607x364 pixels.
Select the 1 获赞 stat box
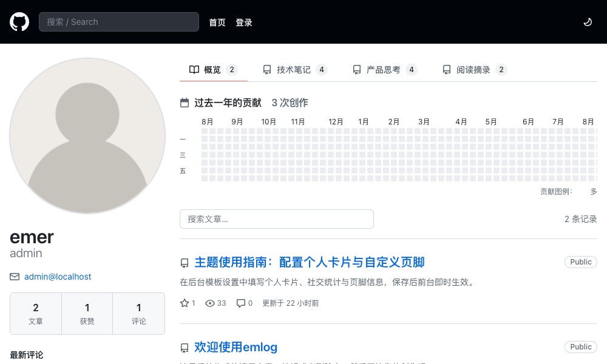point(87,314)
